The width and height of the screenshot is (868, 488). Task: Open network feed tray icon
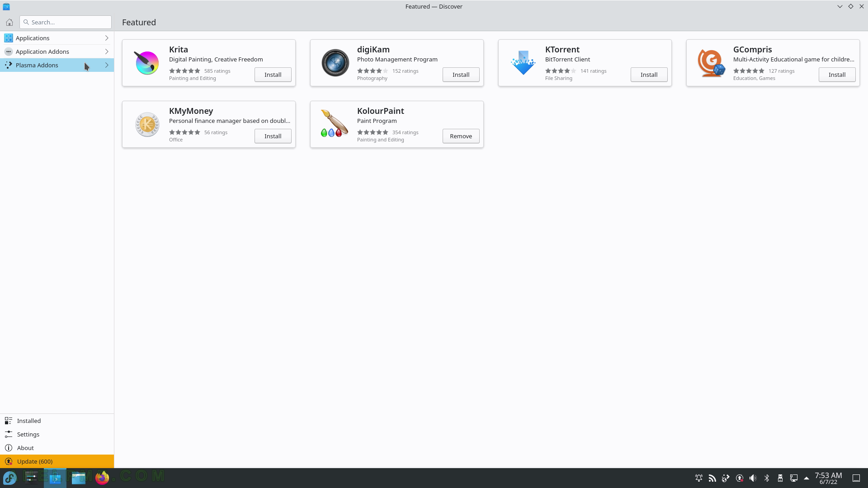point(712,478)
